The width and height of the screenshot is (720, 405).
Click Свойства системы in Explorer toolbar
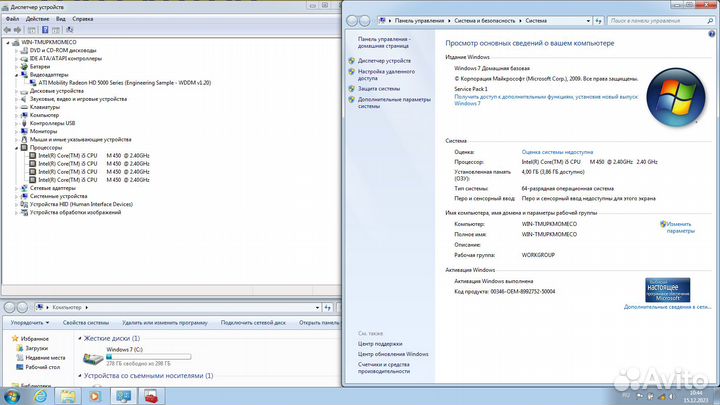(86, 323)
